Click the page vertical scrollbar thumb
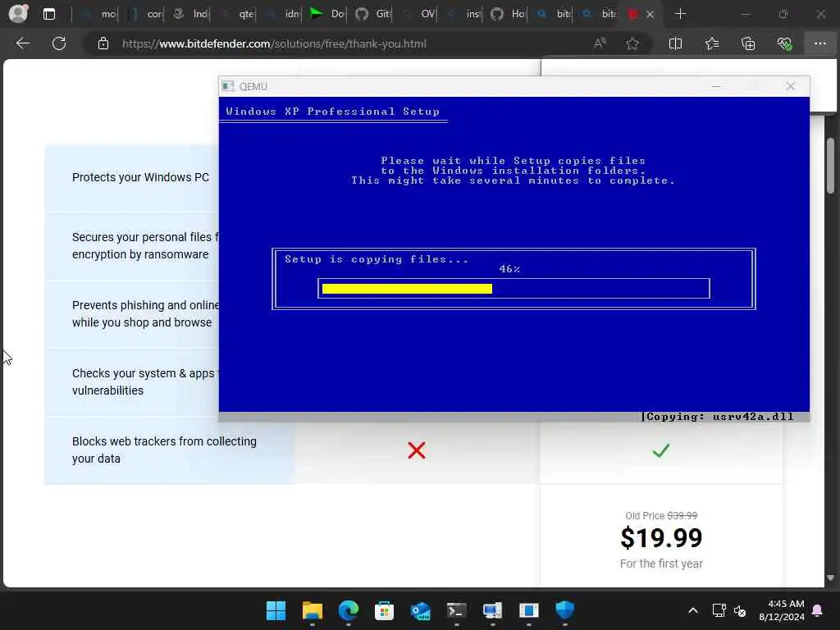The height and width of the screenshot is (630, 840). click(x=830, y=166)
